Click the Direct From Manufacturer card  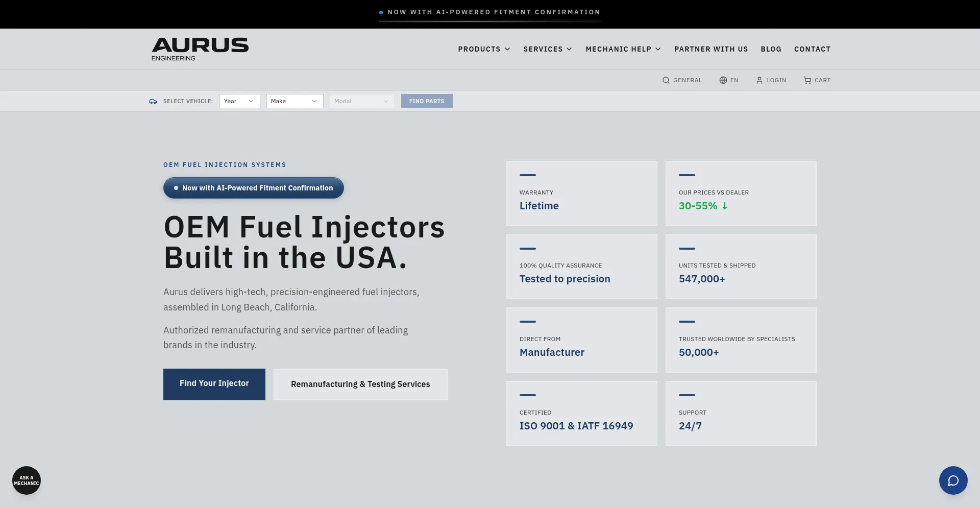pos(582,340)
